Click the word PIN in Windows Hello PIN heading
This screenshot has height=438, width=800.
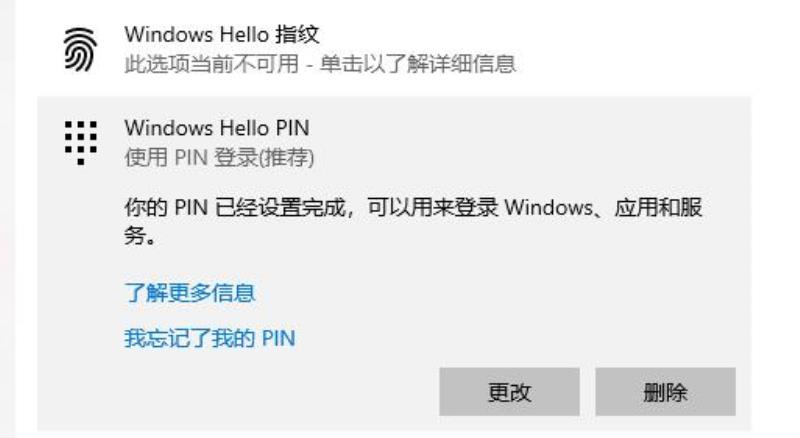[x=292, y=128]
